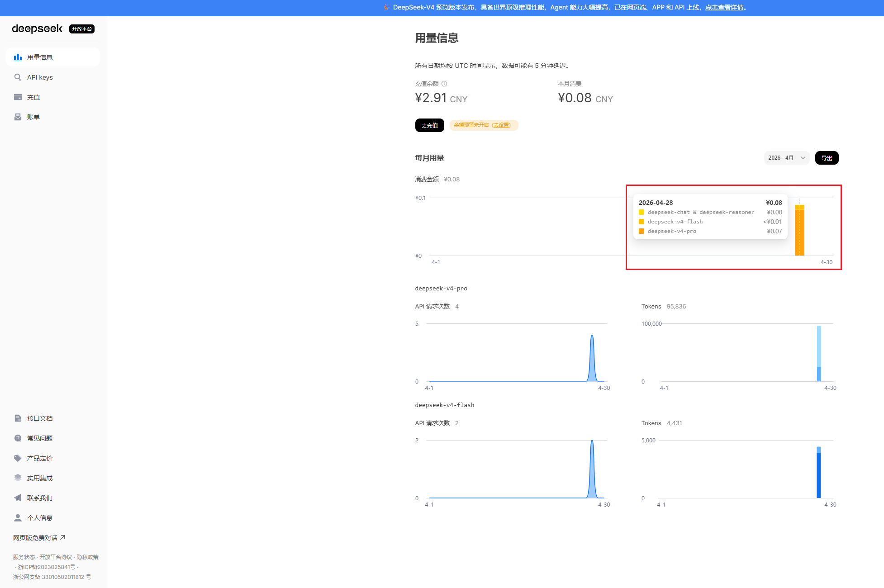Click the external arrow icon beside 网页版免费对话
Viewport: 884px width, 588px height.
tap(63, 537)
